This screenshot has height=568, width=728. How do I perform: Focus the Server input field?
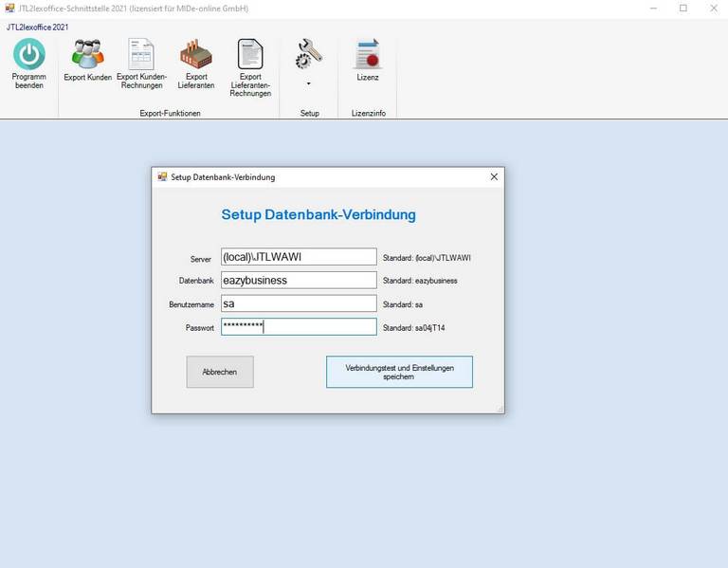(299, 257)
